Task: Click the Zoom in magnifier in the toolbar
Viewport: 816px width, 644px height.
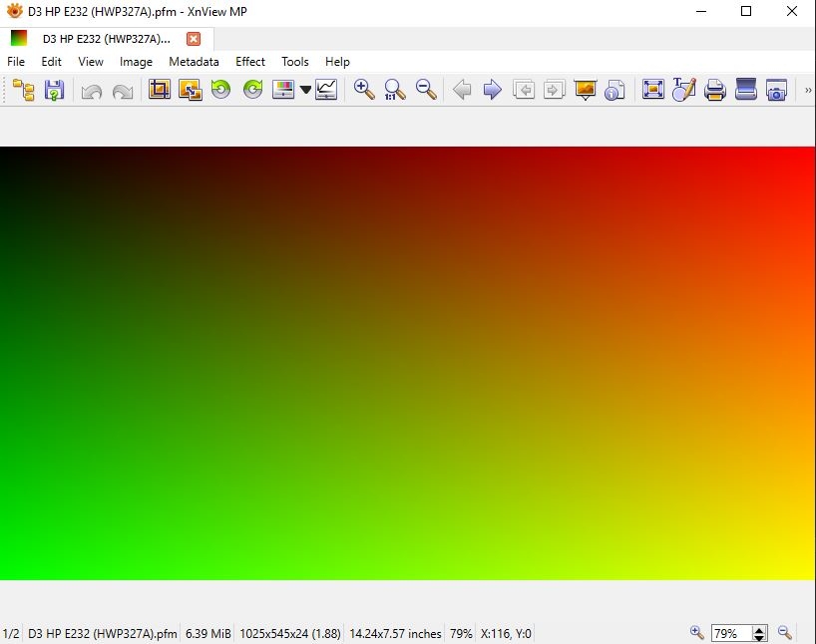Action: [x=364, y=91]
